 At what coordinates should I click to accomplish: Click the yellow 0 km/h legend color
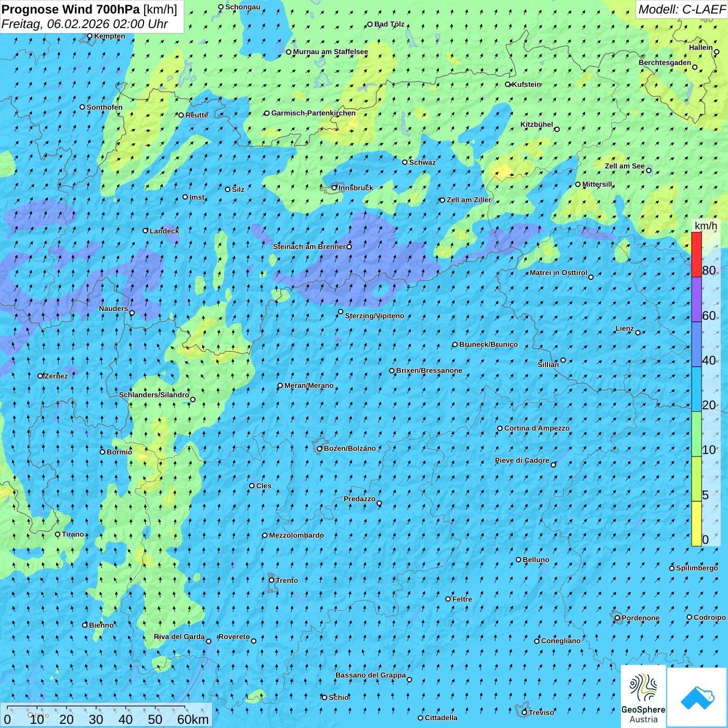coord(696,524)
